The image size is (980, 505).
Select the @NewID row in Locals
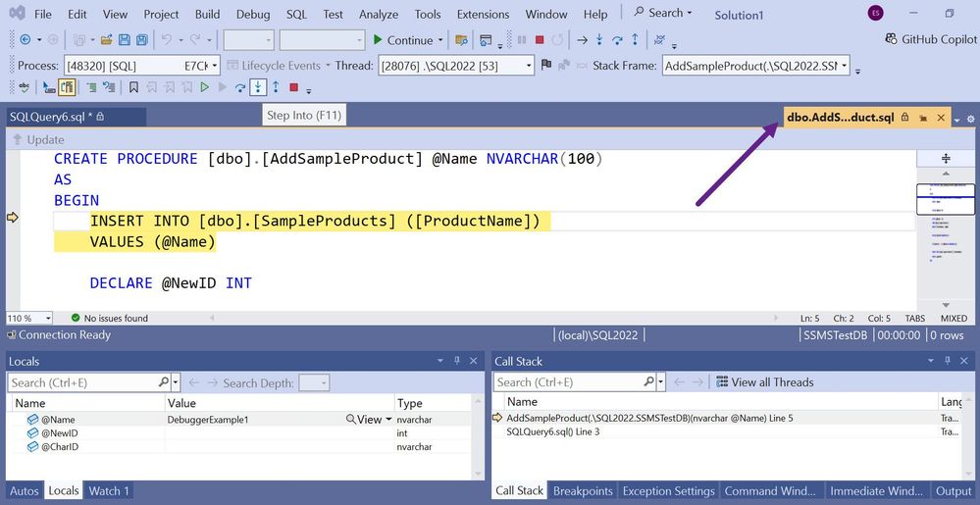239,433
